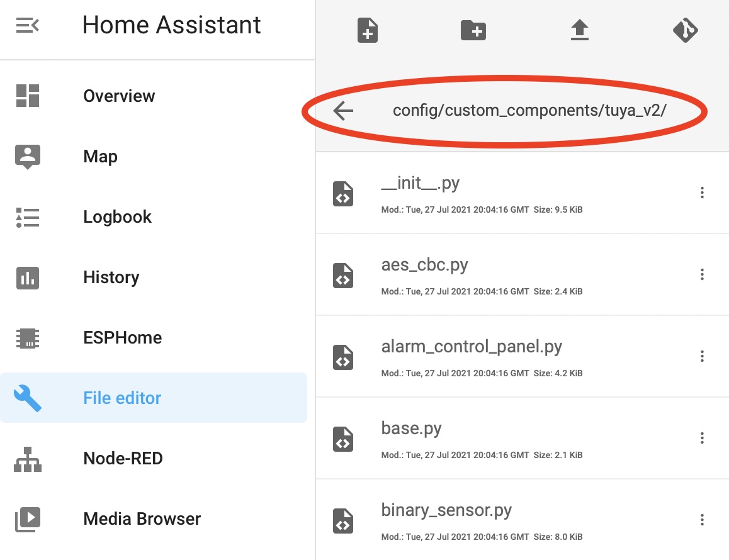Click the config/custom_components/tuya_v2/ path text
729x560 pixels.
(x=529, y=111)
